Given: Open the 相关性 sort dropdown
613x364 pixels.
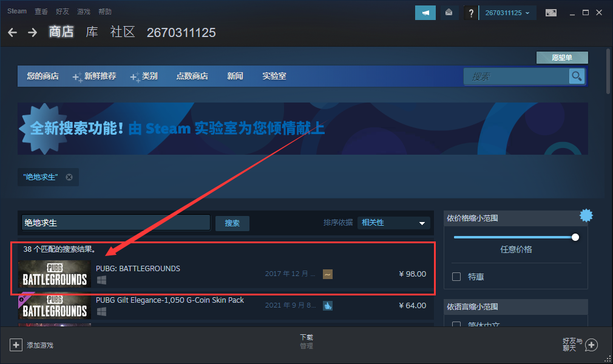Looking at the screenshot, I should click(394, 223).
